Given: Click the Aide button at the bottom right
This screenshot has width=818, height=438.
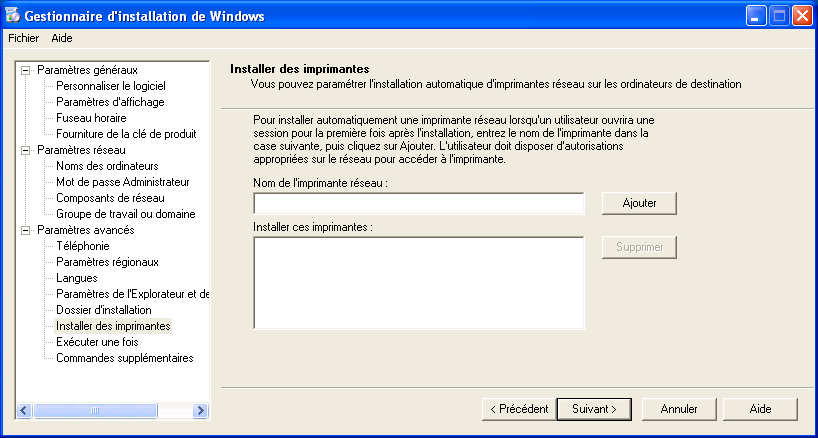Looking at the screenshot, I should [x=761, y=409].
